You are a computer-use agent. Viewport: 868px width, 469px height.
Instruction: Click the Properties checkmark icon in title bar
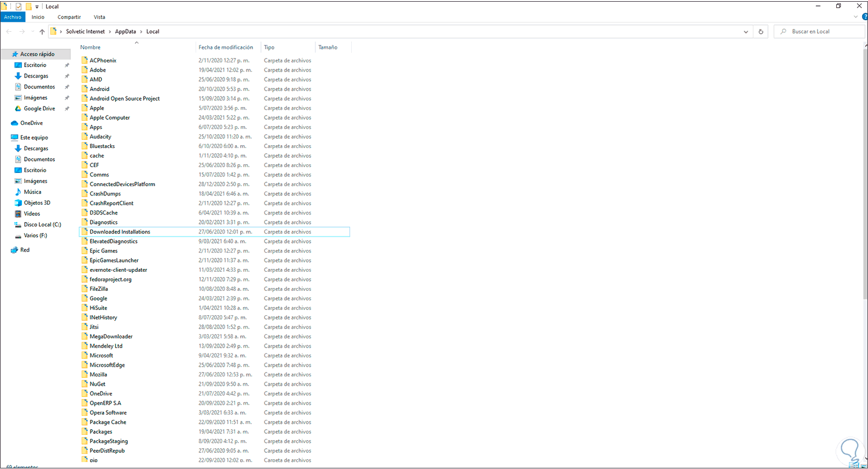[x=19, y=6]
